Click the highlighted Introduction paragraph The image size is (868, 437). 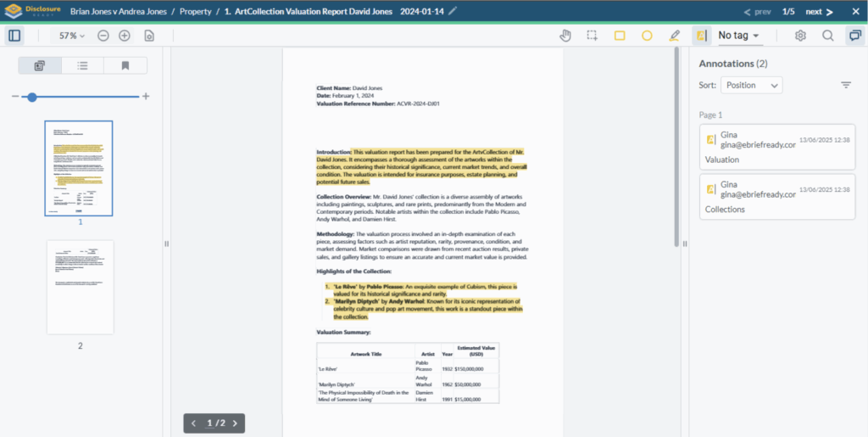[x=421, y=166]
